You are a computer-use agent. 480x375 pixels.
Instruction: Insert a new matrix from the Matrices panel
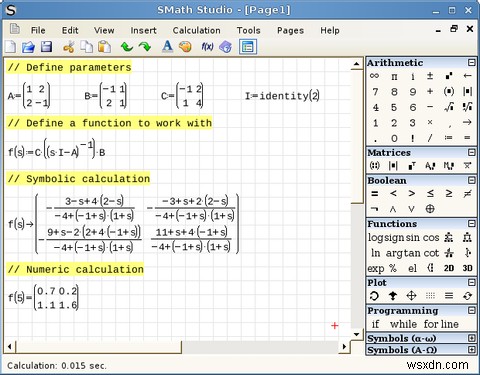pos(375,165)
